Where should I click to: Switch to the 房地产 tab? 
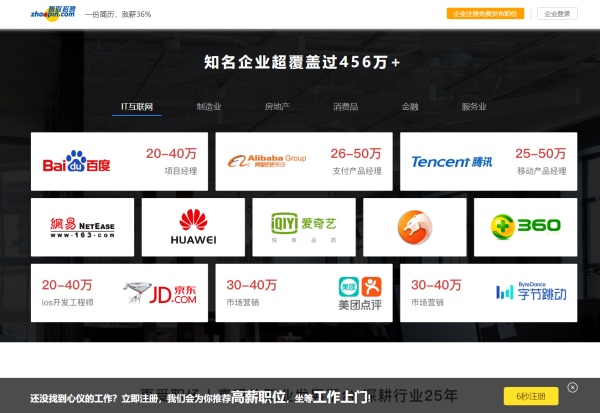[277, 107]
